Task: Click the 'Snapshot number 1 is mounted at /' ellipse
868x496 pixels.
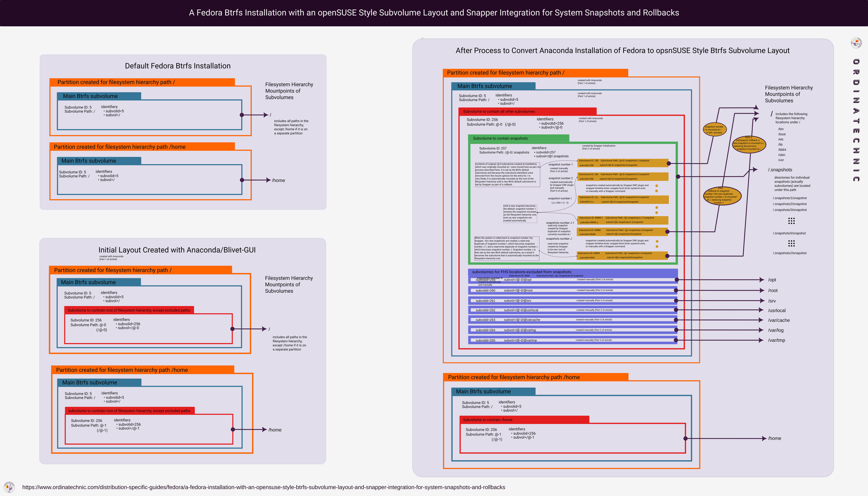Action: (x=715, y=129)
